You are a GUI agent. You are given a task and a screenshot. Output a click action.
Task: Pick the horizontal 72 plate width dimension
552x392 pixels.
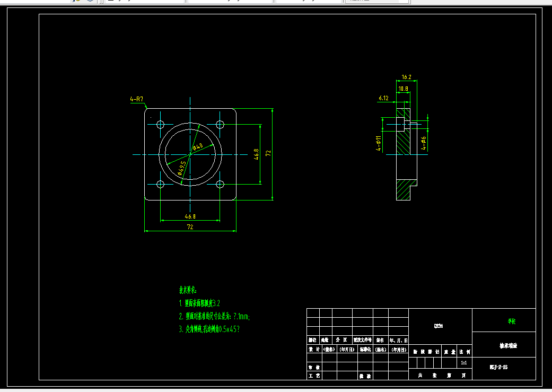point(190,227)
